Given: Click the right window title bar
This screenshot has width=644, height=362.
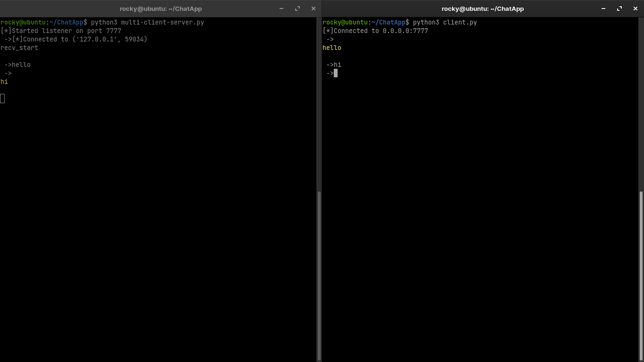Looking at the screenshot, I should click(x=482, y=8).
